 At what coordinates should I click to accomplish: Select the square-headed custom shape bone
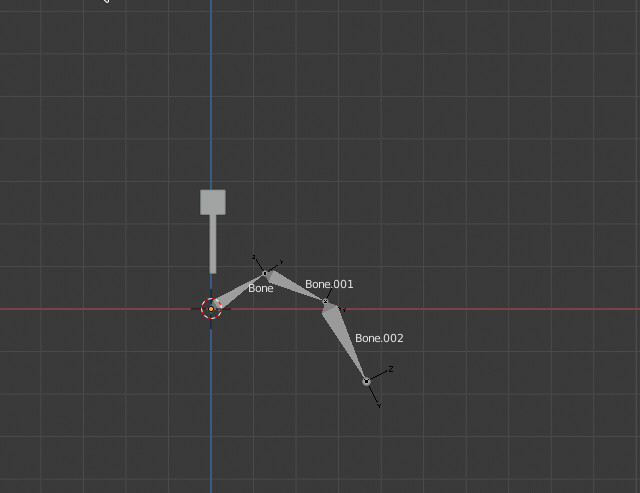click(x=213, y=231)
